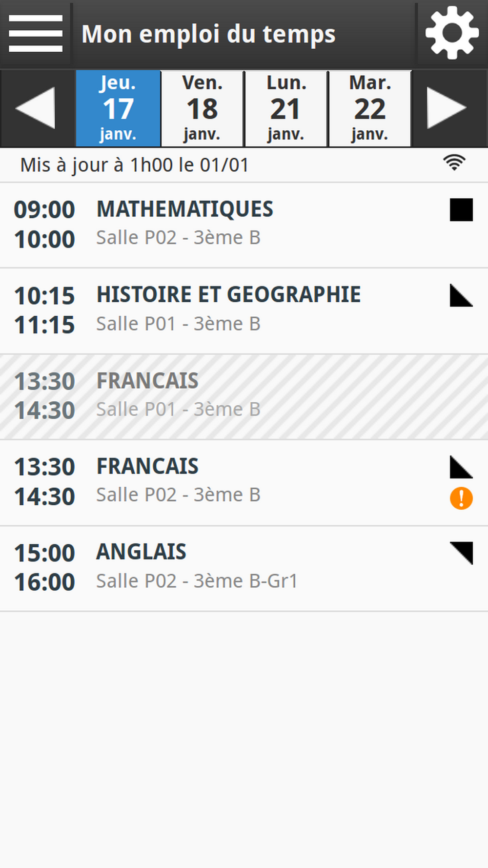Switch to Lun. 21 janv. tab
This screenshot has height=868, width=488.
[x=286, y=108]
